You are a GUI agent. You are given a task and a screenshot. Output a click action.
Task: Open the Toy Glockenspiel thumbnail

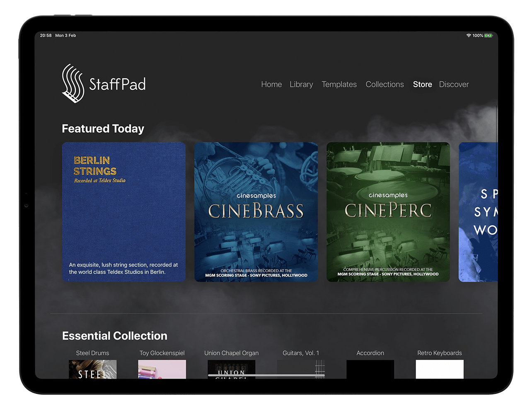click(162, 369)
